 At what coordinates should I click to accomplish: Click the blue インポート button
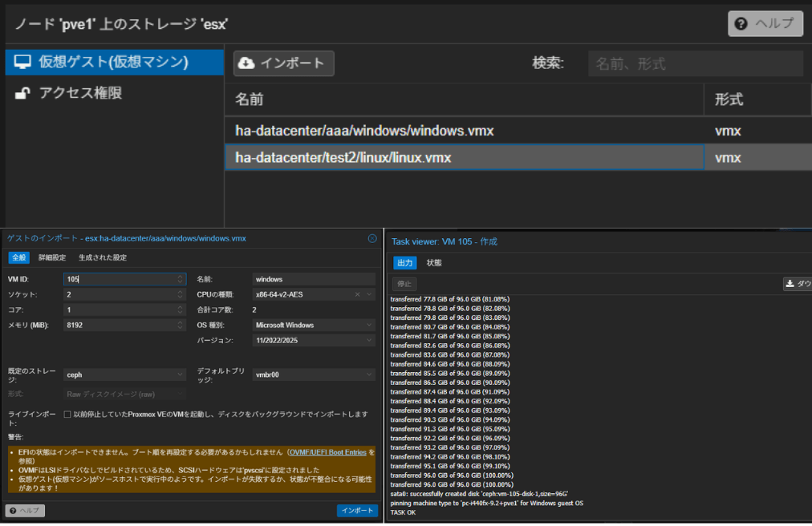click(x=359, y=511)
